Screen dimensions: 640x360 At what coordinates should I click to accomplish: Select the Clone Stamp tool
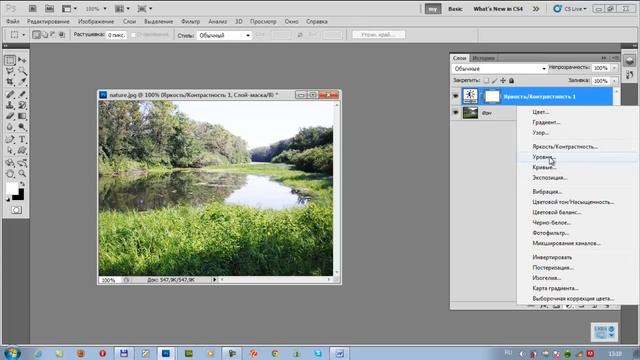click(10, 105)
